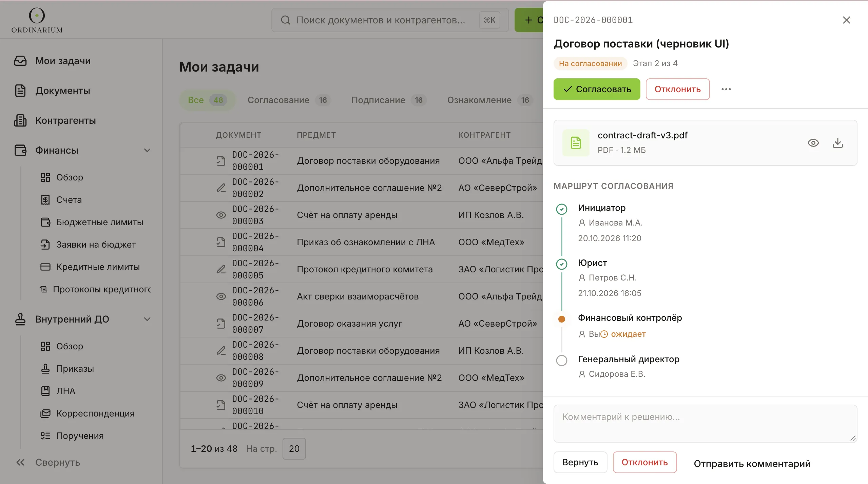This screenshot has width=868, height=484.
Task: Click the Генеральный директор step circle
Action: [561, 360]
